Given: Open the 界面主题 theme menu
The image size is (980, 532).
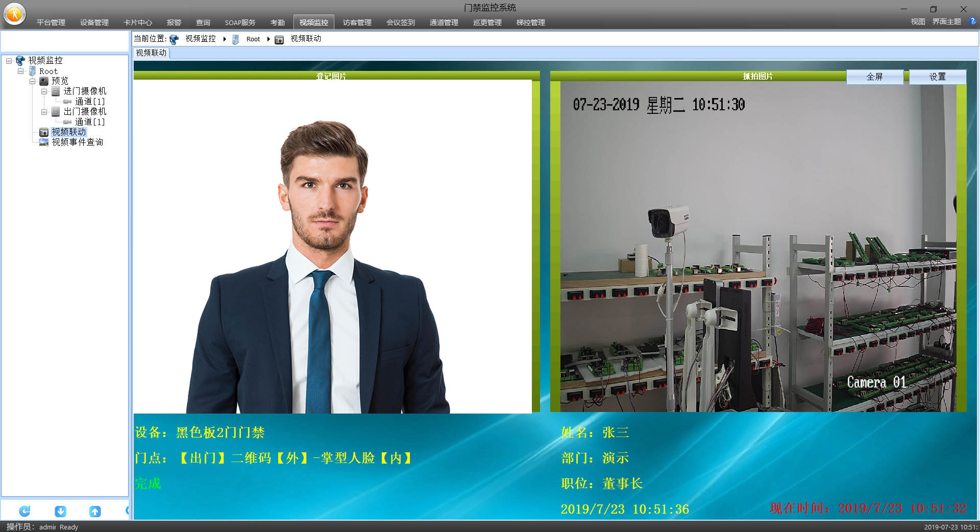Looking at the screenshot, I should (x=947, y=21).
